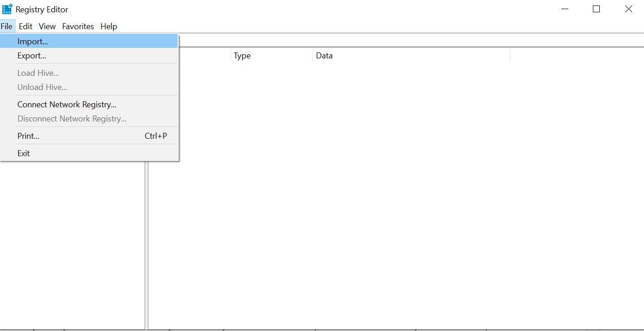The width and height of the screenshot is (644, 331).
Task: Click Disconnect Network Registry... entry
Action: (x=89, y=119)
